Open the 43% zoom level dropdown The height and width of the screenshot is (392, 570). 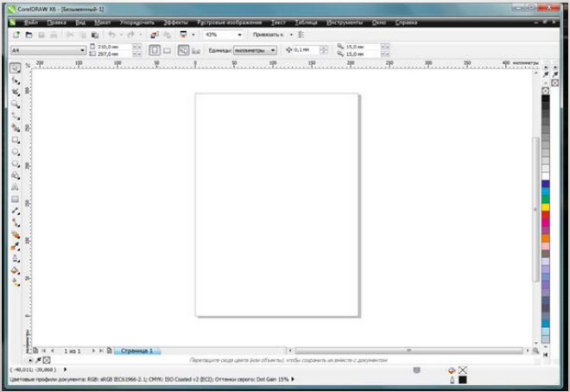(239, 35)
